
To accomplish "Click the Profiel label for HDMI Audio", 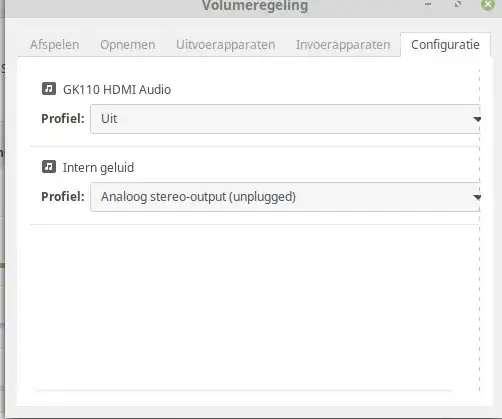I will tap(63, 119).
